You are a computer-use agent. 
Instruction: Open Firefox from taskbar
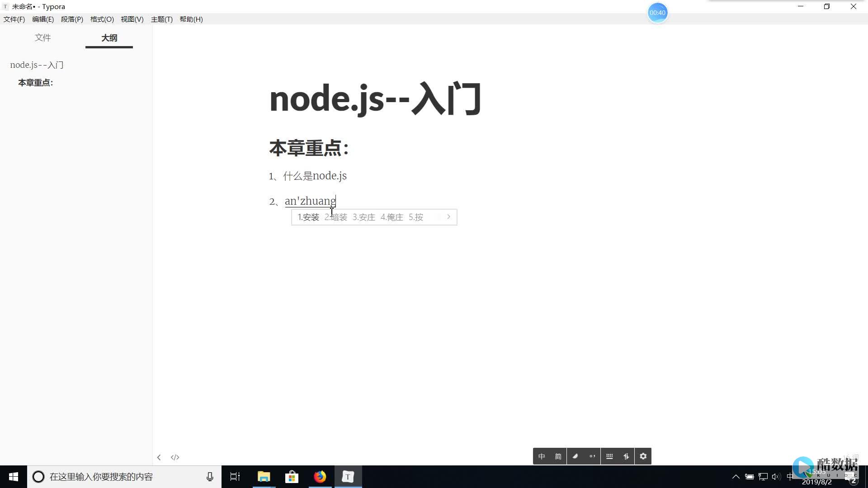pos(320,477)
